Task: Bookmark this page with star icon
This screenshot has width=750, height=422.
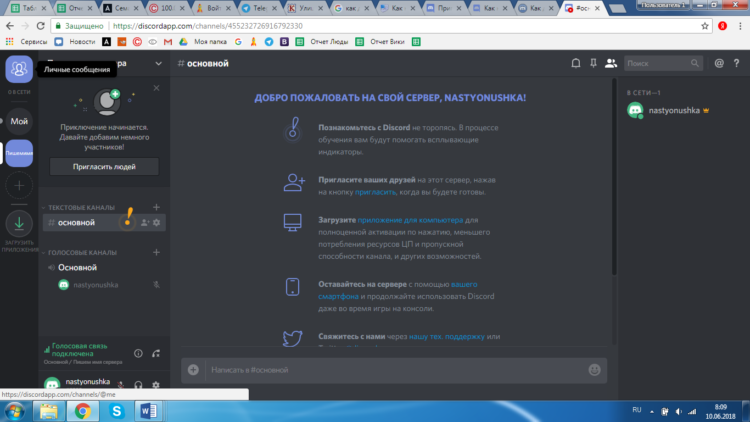Action: pyautogui.click(x=705, y=26)
